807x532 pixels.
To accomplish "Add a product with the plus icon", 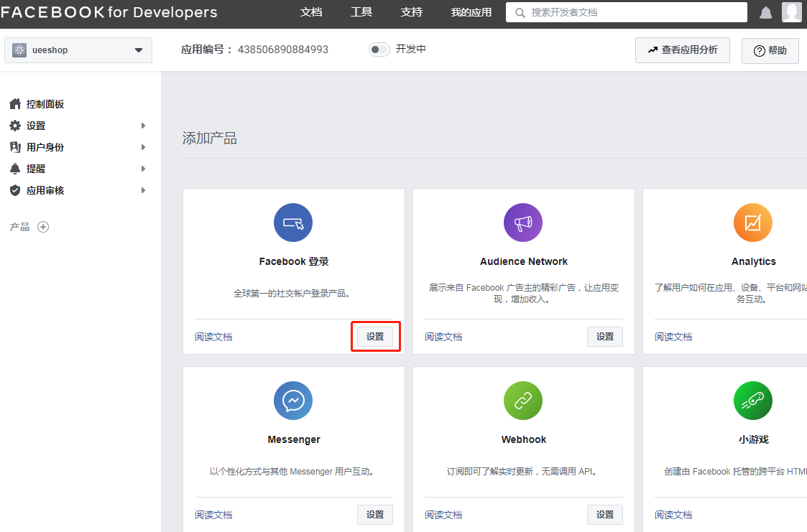I will click(x=43, y=227).
